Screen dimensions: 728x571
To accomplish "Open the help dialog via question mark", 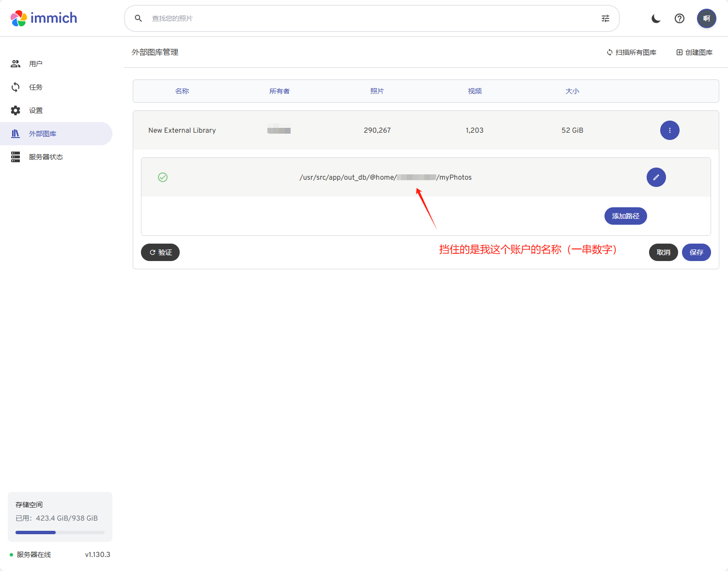I will click(680, 18).
